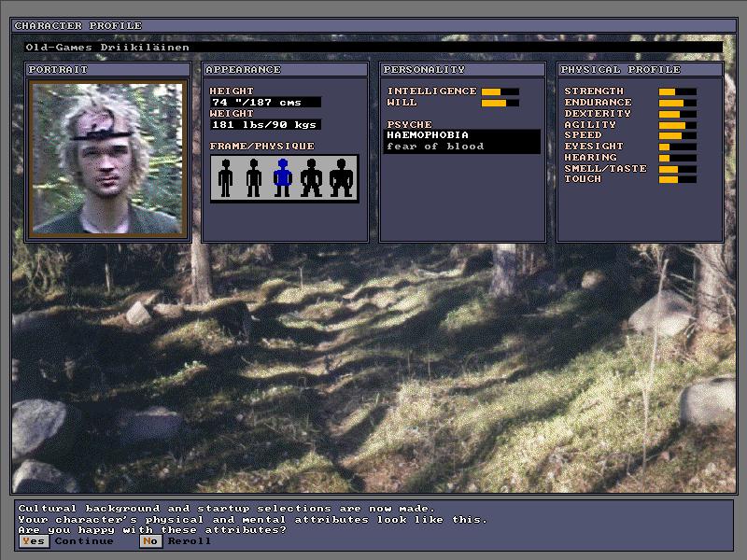The height and width of the screenshot is (560, 747).
Task: Click the TOUCH label
Action: click(x=583, y=179)
